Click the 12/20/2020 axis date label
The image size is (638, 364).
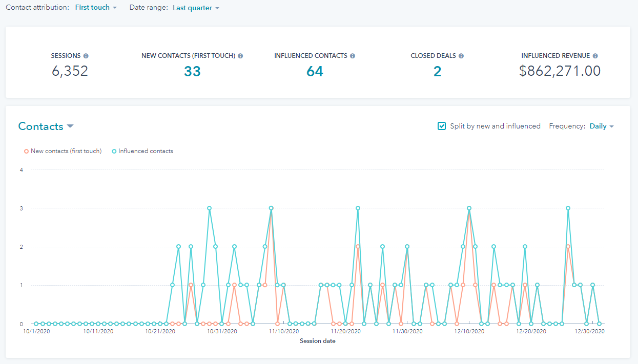click(x=531, y=332)
